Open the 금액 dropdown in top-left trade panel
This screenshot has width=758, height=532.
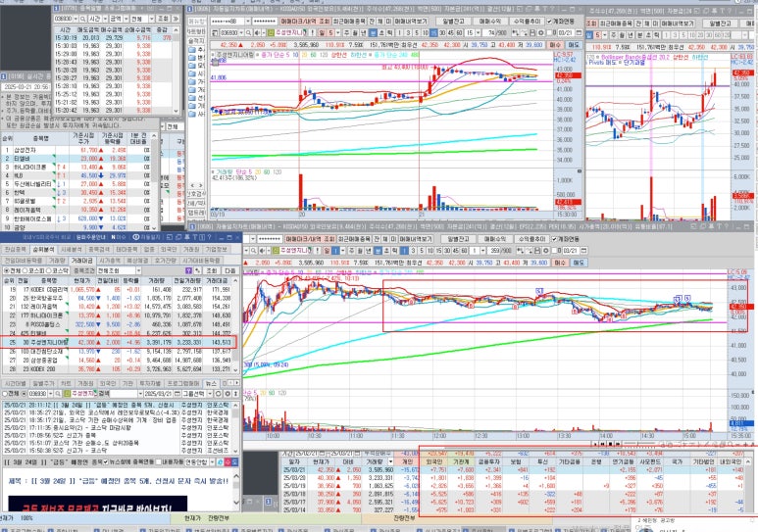click(x=126, y=19)
